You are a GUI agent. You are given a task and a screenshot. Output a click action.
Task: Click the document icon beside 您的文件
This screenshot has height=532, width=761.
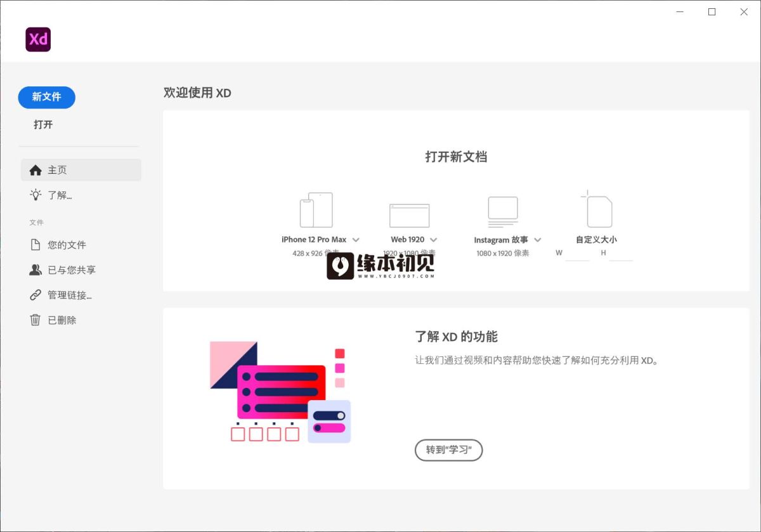[36, 245]
